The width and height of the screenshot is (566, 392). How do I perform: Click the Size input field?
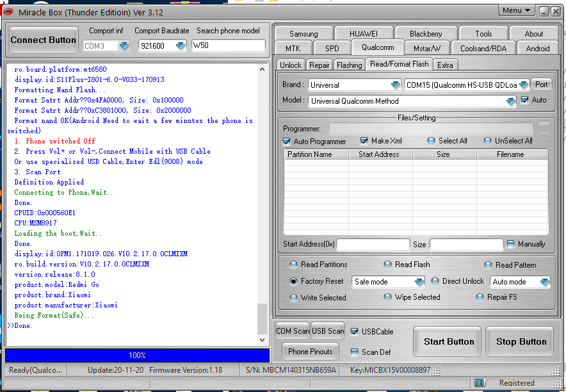[x=466, y=245]
